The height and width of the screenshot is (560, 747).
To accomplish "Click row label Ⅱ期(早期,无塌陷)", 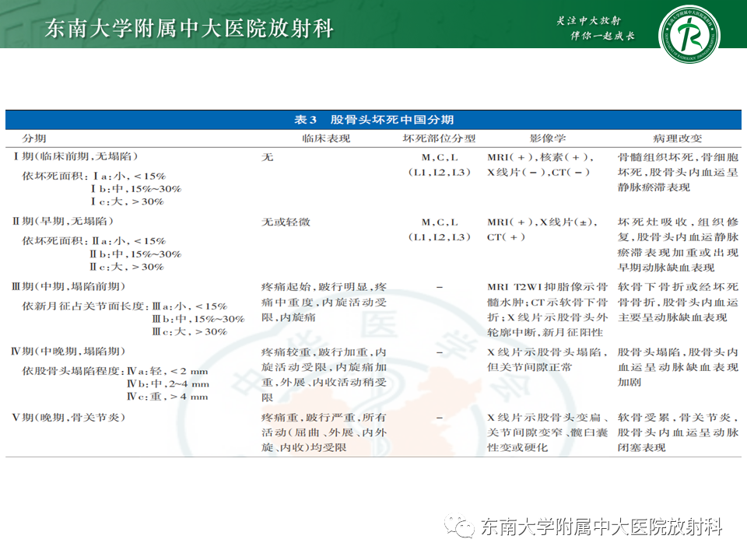I will [x=63, y=222].
